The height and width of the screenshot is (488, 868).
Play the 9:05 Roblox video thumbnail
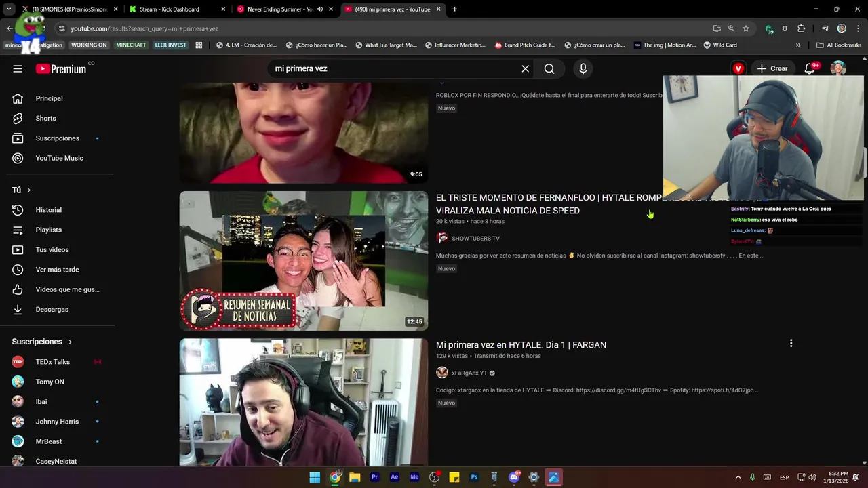pyautogui.click(x=304, y=133)
